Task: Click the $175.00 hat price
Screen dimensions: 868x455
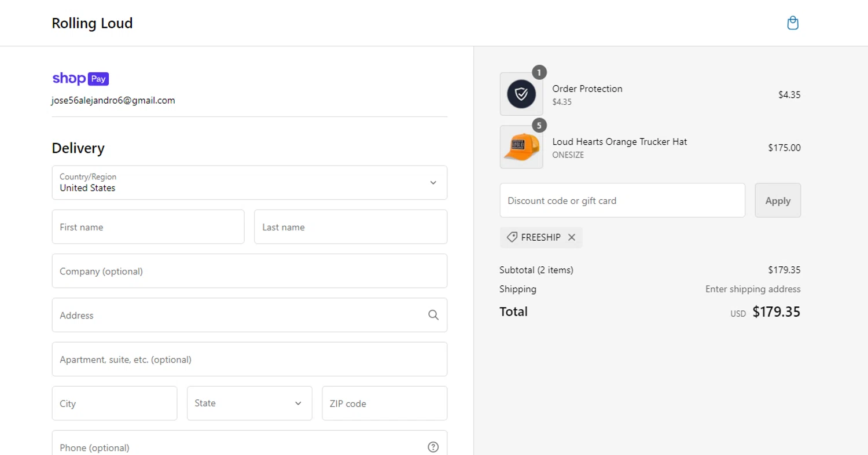Action: coord(785,148)
